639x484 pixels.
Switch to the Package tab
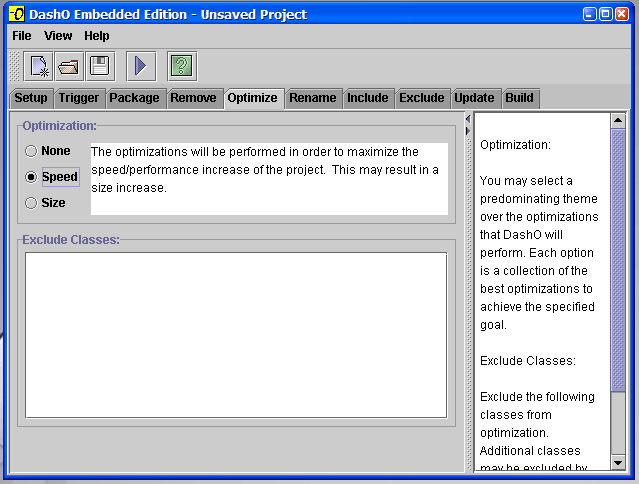pyautogui.click(x=134, y=98)
